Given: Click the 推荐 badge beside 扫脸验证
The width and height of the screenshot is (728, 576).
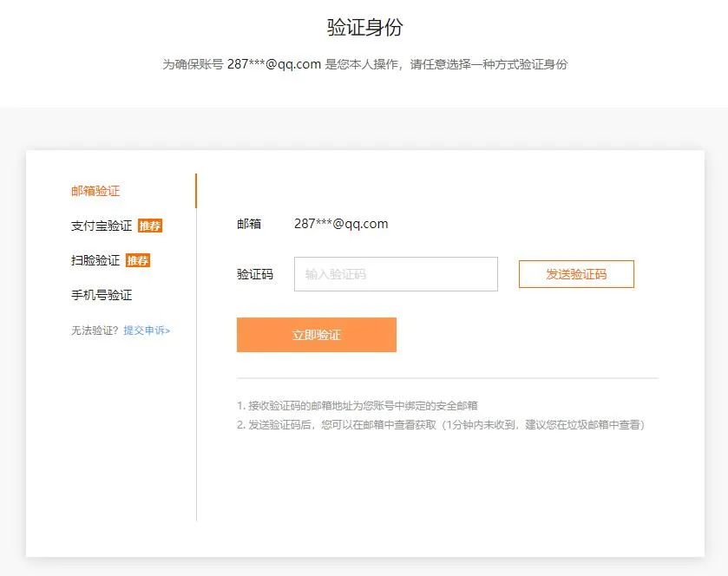Looking at the screenshot, I should click(138, 260).
